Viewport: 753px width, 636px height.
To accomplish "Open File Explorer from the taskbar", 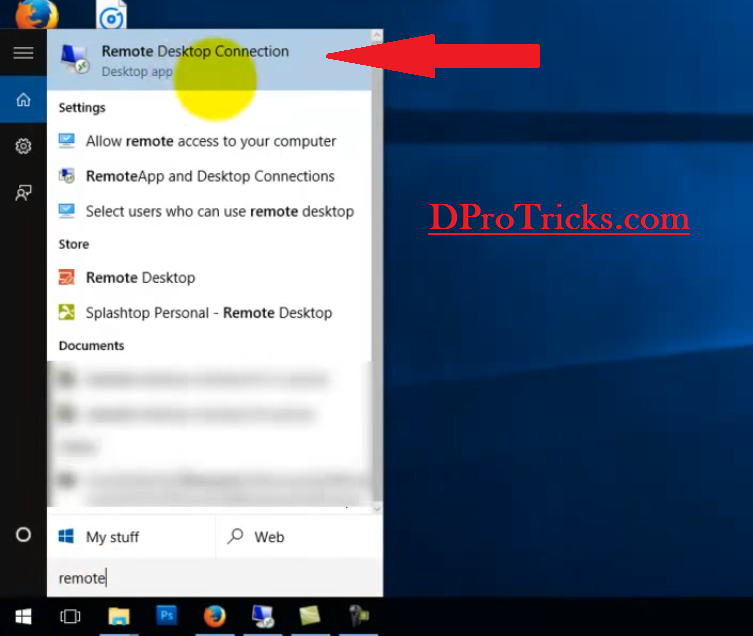I will click(x=119, y=616).
